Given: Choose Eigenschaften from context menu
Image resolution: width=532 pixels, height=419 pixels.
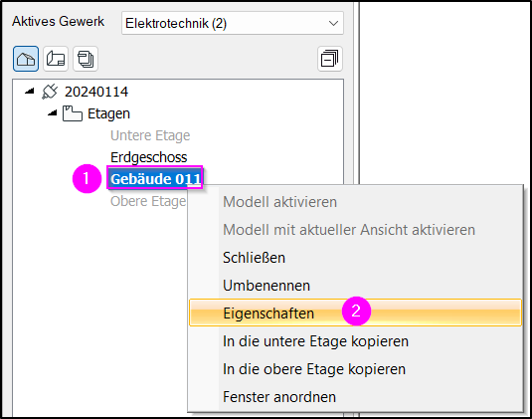Looking at the screenshot, I should (x=355, y=313).
